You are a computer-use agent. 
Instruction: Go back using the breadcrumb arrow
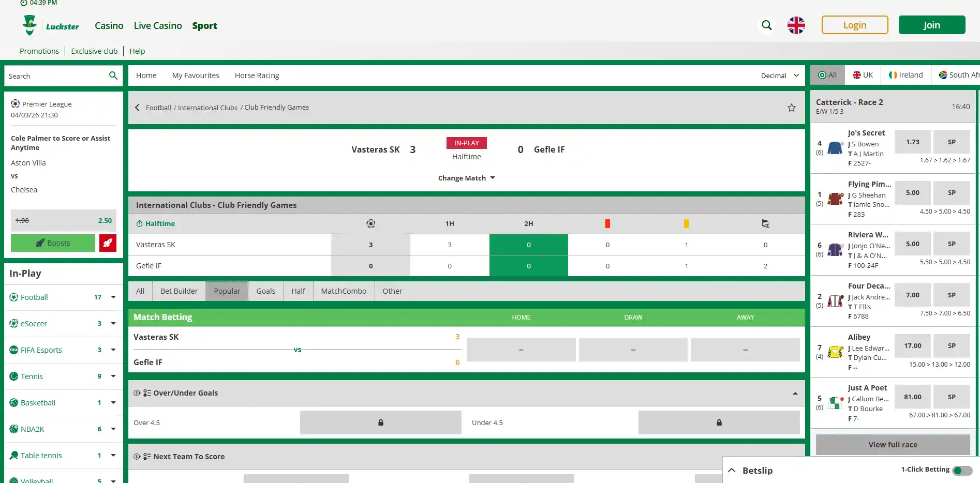click(x=137, y=108)
